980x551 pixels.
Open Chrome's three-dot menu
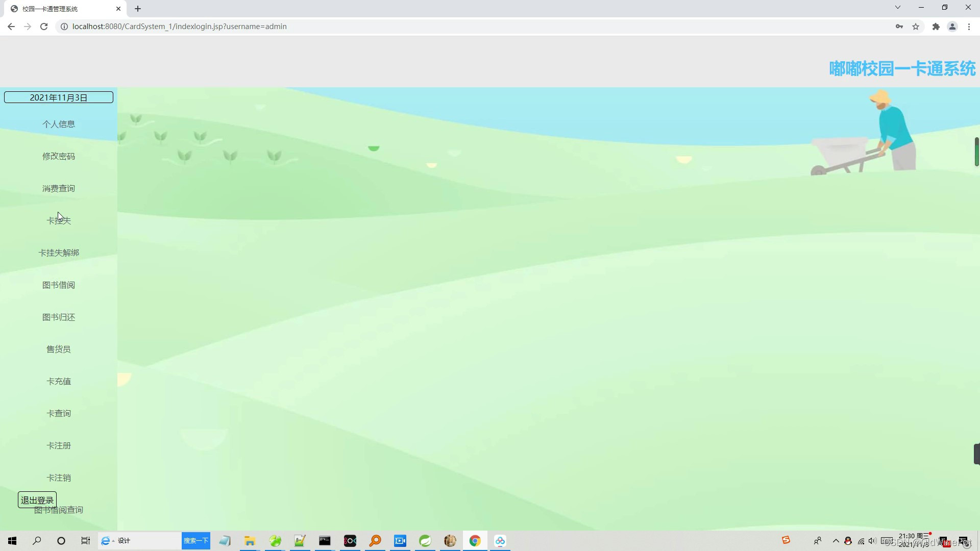969,27
